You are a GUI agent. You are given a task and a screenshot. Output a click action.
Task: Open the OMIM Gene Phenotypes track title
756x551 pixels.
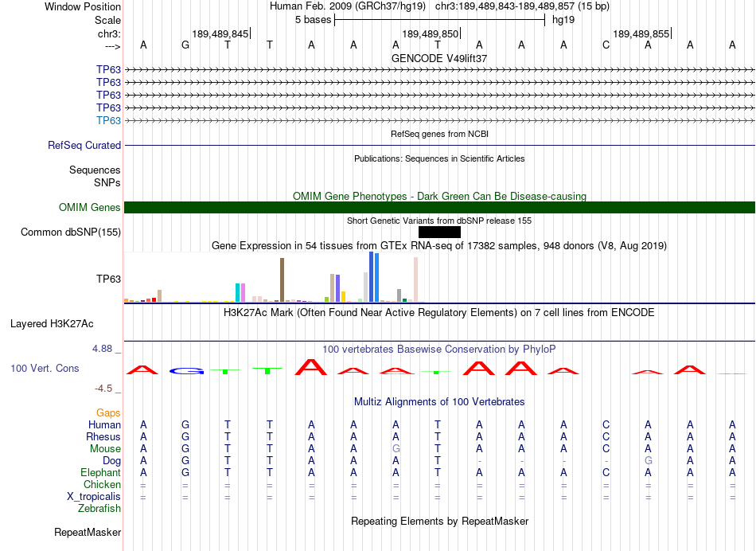pyautogui.click(x=439, y=197)
